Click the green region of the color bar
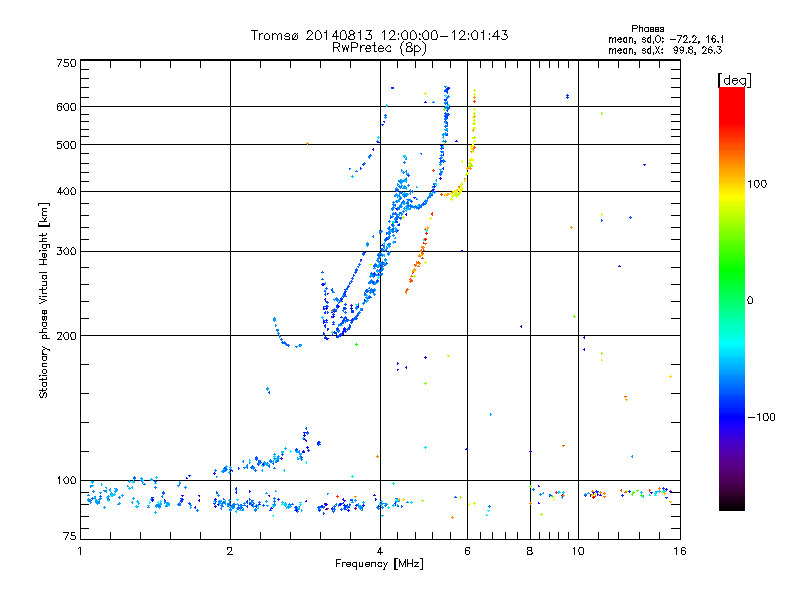This screenshot has height=600, width=800. click(732, 270)
